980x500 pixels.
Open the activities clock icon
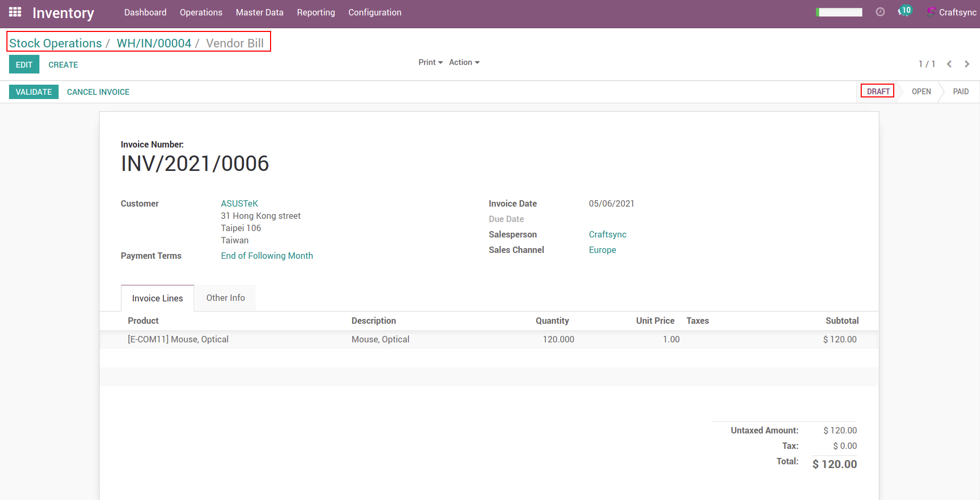click(880, 12)
